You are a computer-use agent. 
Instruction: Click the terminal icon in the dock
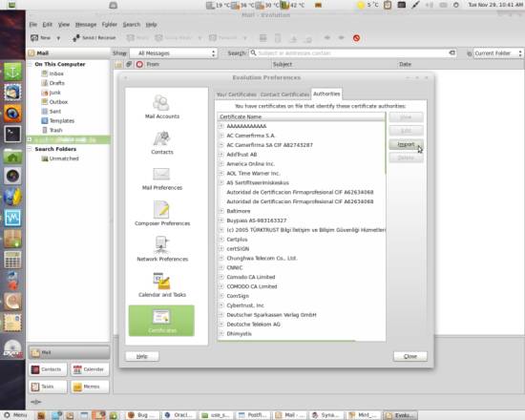click(12, 134)
